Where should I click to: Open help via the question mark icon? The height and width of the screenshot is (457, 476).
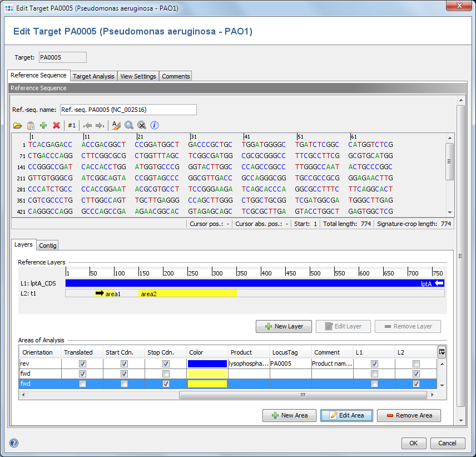click(14, 443)
